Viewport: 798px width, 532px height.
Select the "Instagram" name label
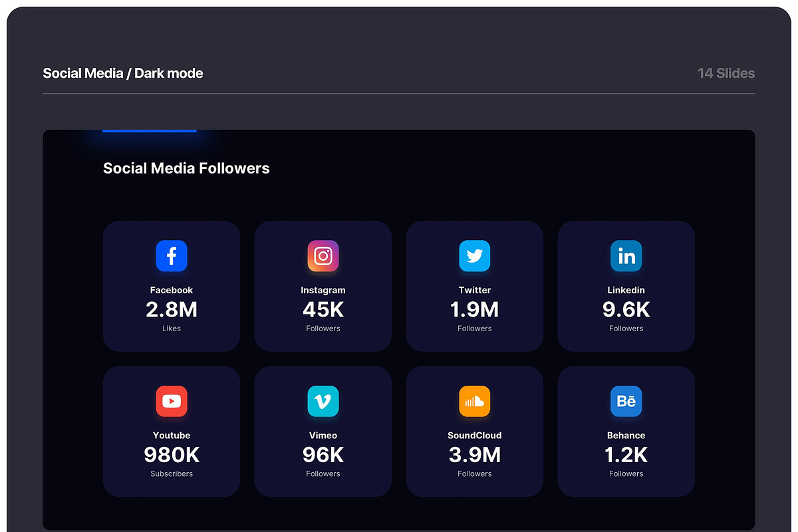pos(323,290)
